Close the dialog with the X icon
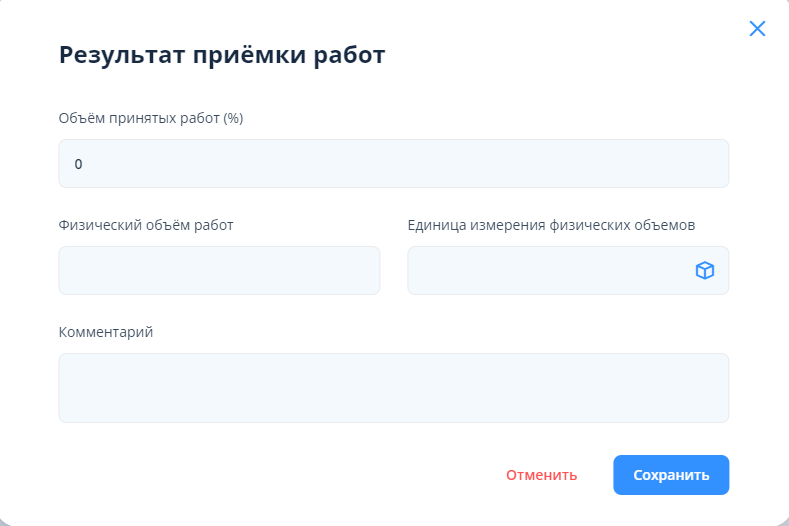The height and width of the screenshot is (526, 789). point(757,29)
